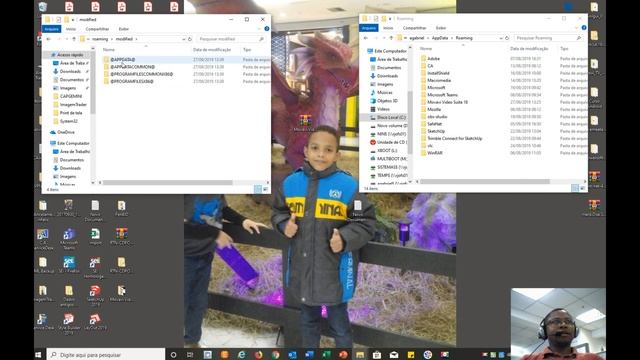Select Print de tela in sidebar
This screenshot has width=640, height=360.
pyautogui.click(x=71, y=113)
